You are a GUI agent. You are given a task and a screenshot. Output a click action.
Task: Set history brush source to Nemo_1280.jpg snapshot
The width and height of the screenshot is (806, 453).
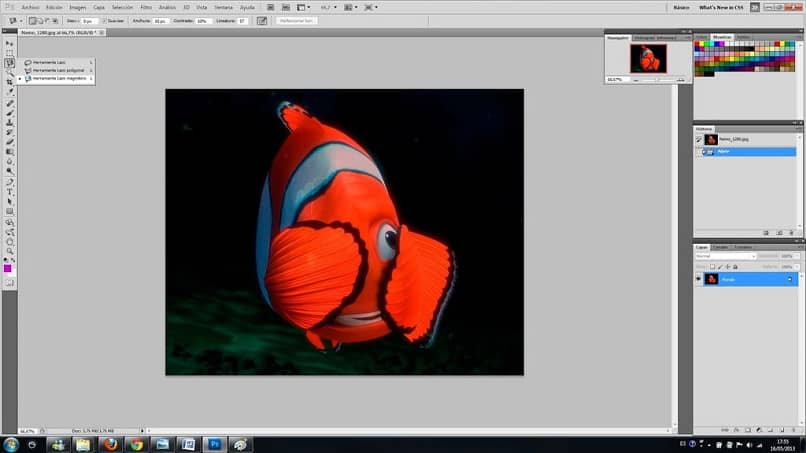click(699, 139)
